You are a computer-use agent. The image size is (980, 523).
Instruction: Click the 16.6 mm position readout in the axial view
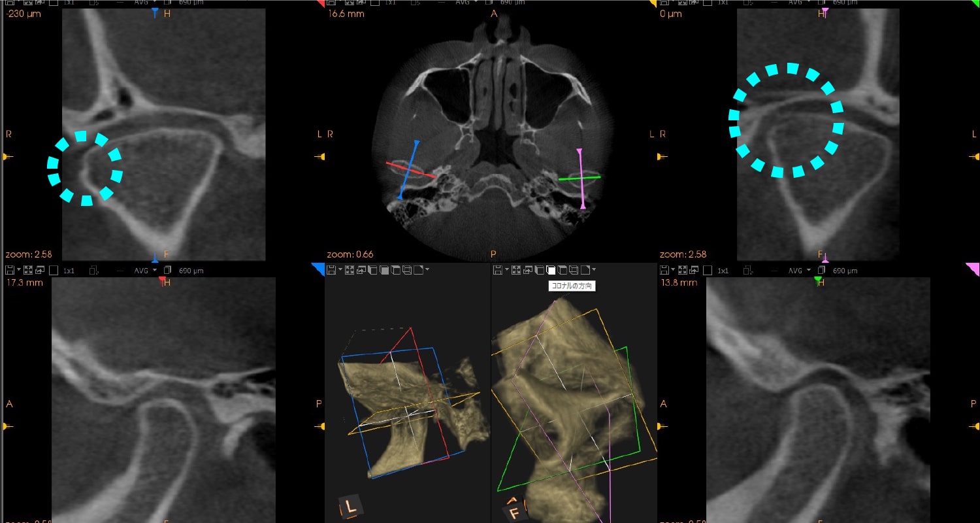click(346, 13)
